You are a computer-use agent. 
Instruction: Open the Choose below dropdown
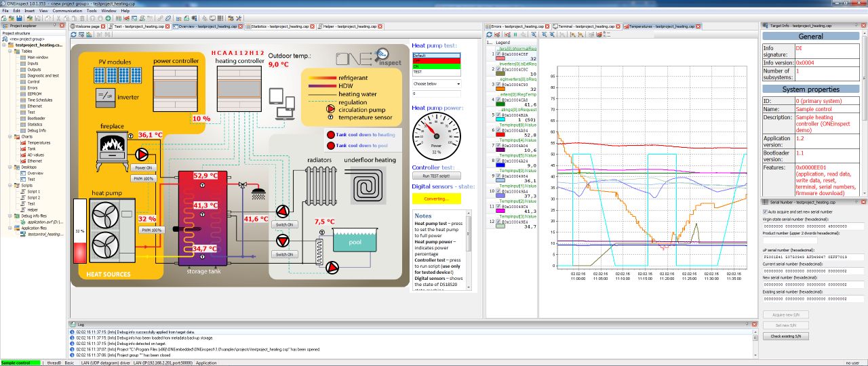[x=436, y=84]
